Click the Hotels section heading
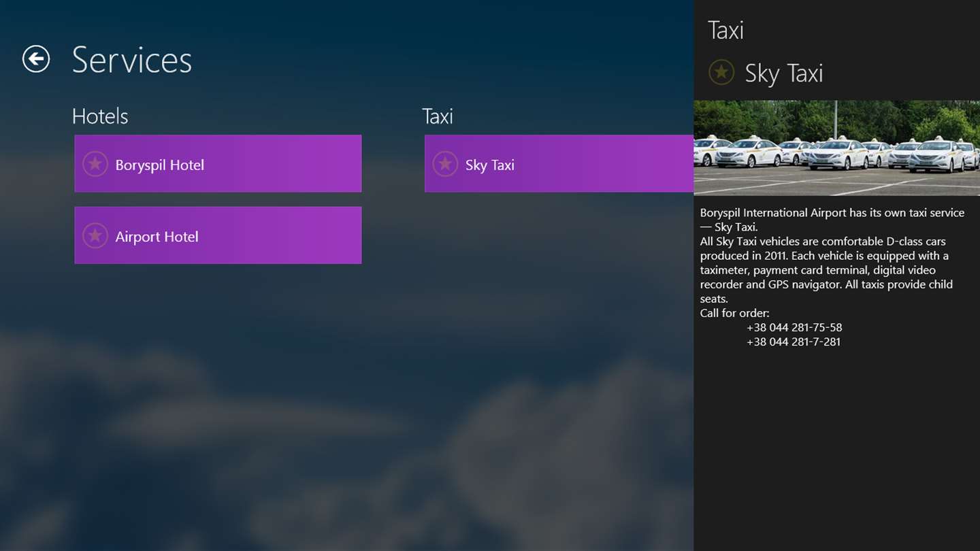980x551 pixels. click(100, 116)
